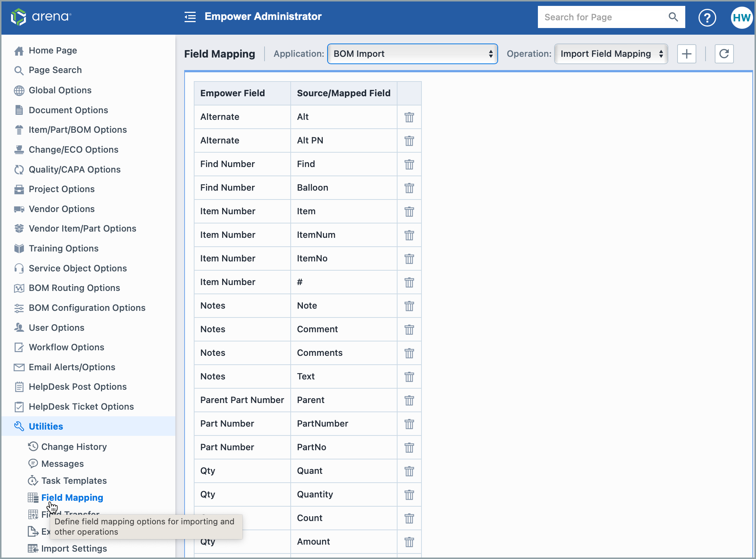The height and width of the screenshot is (559, 756).
Task: Open Task Templates utility page
Action: click(x=74, y=481)
